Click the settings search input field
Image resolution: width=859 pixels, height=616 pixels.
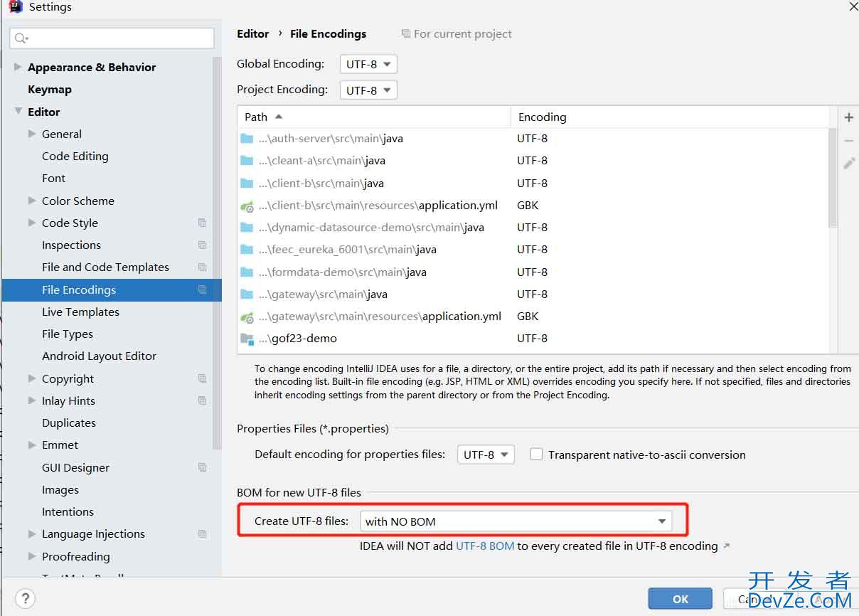tap(112, 38)
